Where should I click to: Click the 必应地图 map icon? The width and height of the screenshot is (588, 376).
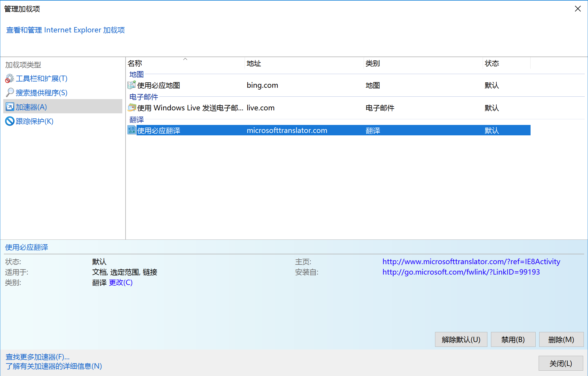coord(132,85)
